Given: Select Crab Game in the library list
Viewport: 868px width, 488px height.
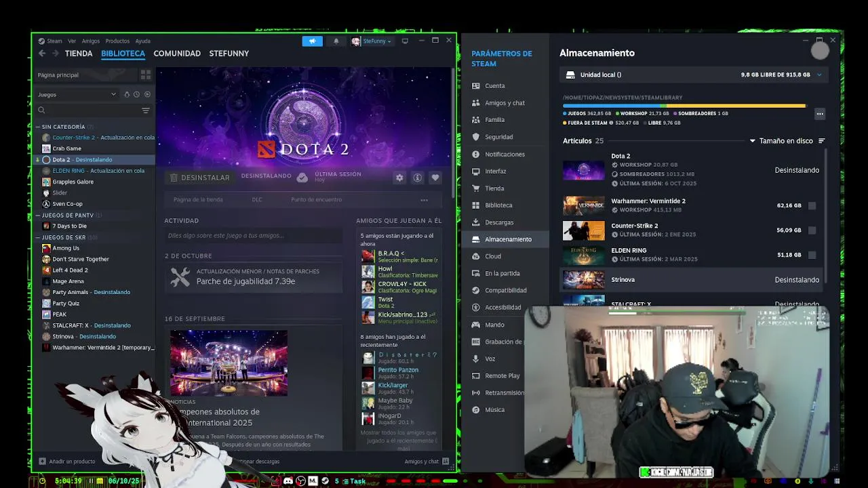Looking at the screenshot, I should [x=95, y=148].
